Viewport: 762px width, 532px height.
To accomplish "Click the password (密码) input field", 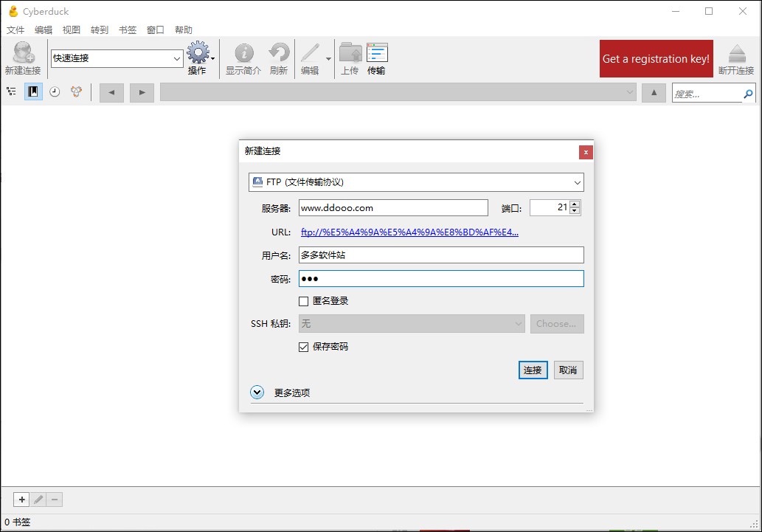I will pyautogui.click(x=441, y=279).
